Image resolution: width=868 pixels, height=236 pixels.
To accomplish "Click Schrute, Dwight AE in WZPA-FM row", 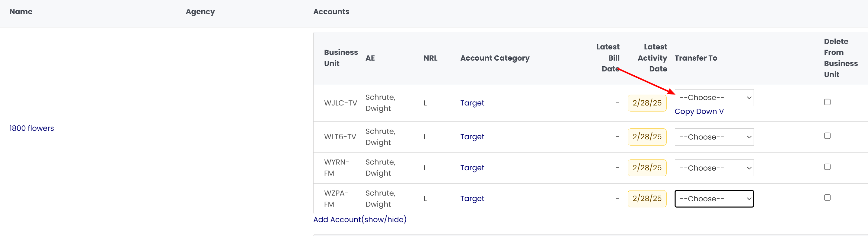I will pos(380,199).
